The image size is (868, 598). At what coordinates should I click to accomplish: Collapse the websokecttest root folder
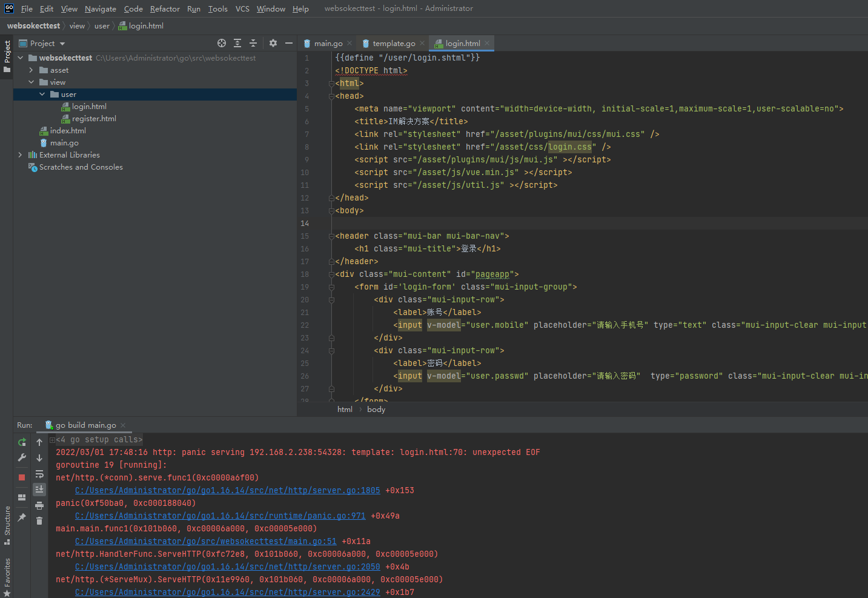pyautogui.click(x=20, y=58)
